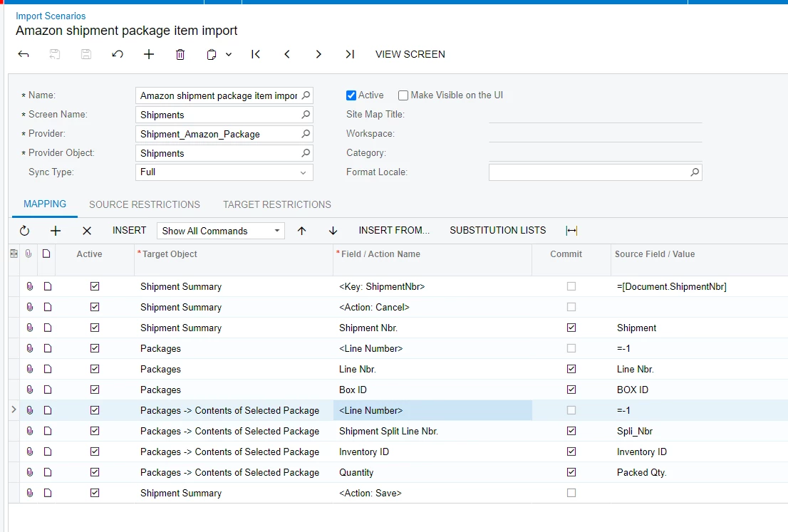Image resolution: width=788 pixels, height=532 pixels.
Task: Open the clipboard dropdown arrow
Action: tap(229, 54)
